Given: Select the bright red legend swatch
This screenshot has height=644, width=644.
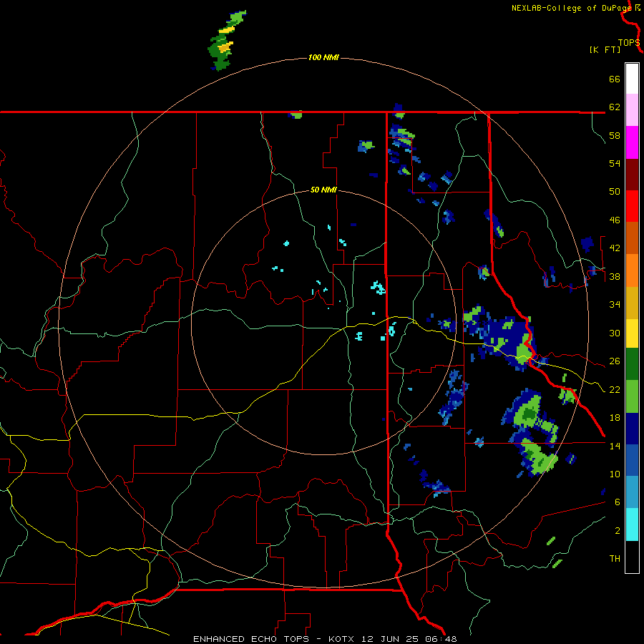Looking at the screenshot, I should click(x=632, y=206).
